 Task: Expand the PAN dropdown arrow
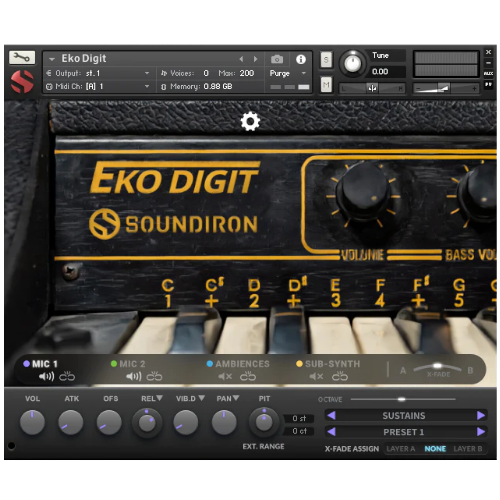[x=236, y=398]
